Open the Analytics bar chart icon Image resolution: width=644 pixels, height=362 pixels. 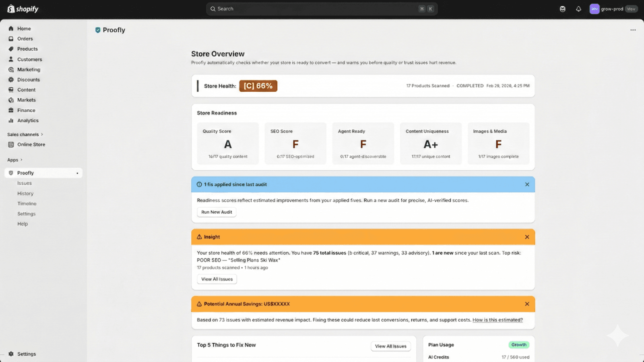11,120
